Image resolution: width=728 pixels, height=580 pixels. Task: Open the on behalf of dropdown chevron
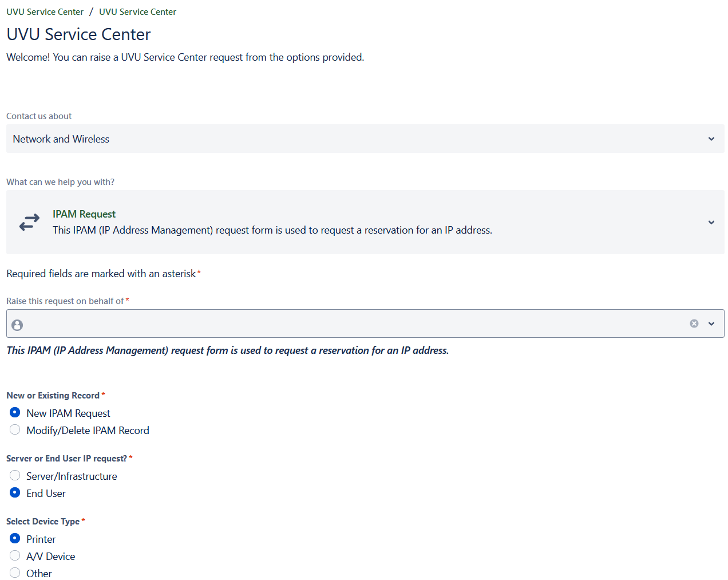[x=711, y=323]
